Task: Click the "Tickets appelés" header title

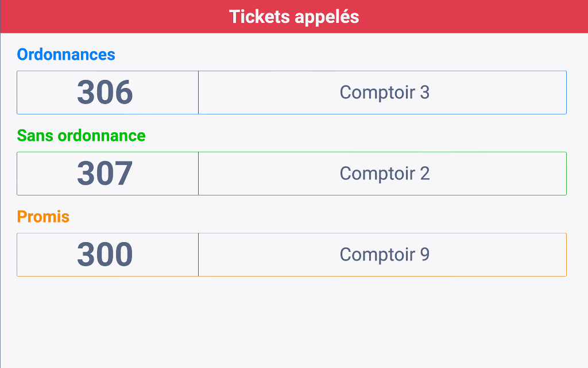Action: pos(294,17)
